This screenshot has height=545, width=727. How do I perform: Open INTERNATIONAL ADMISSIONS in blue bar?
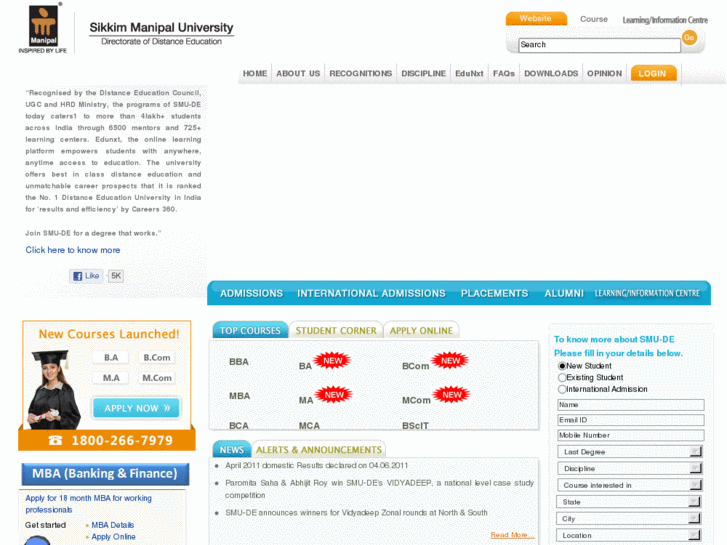pyautogui.click(x=371, y=293)
